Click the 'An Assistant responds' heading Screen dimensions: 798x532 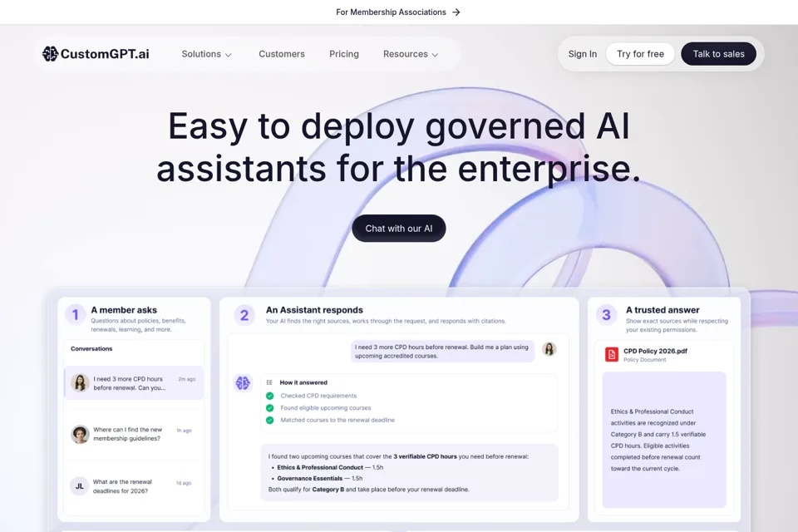coord(314,310)
